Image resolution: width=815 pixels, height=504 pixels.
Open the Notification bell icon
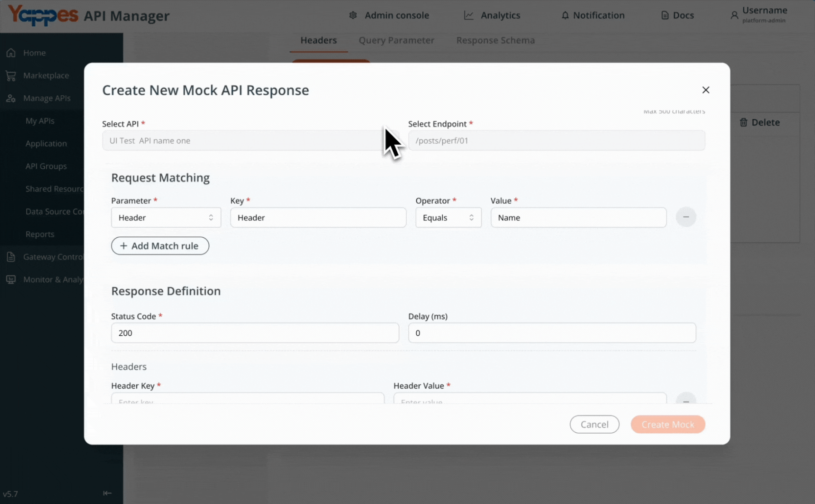point(565,15)
